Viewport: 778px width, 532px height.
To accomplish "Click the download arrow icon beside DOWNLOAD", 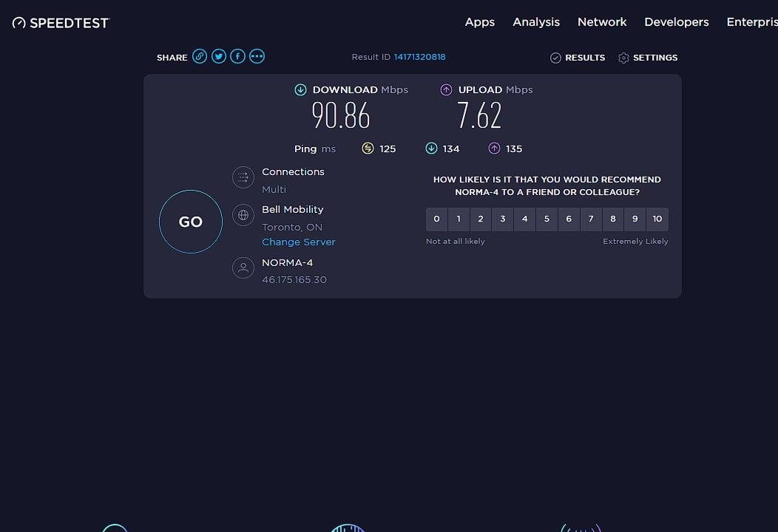I will pyautogui.click(x=300, y=89).
